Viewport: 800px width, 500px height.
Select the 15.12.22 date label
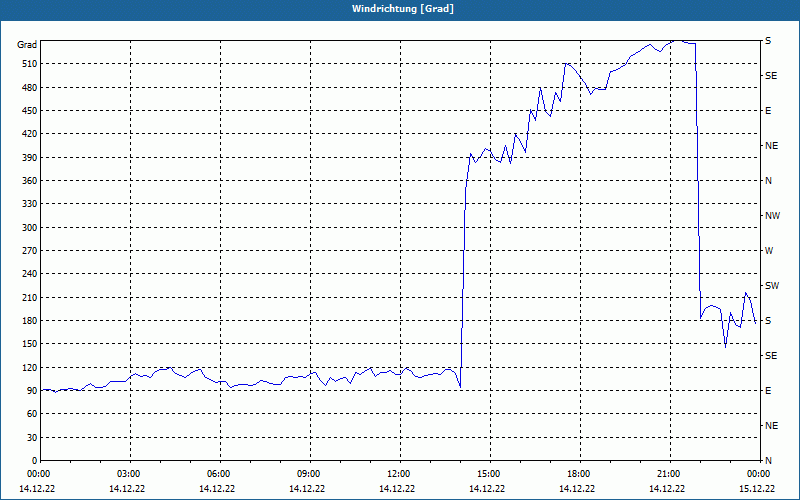pos(757,489)
